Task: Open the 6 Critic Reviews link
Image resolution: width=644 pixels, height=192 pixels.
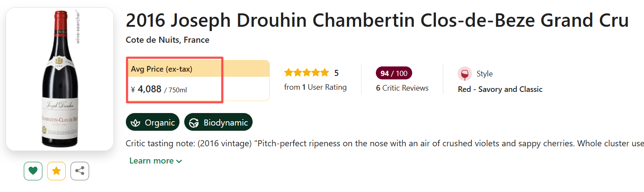Action: (x=402, y=88)
